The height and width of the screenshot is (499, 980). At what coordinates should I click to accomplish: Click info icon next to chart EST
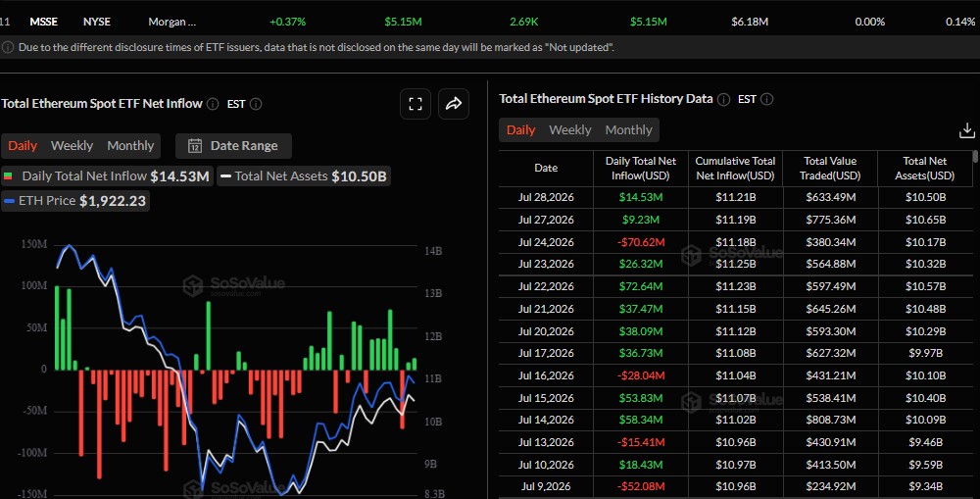(x=256, y=104)
